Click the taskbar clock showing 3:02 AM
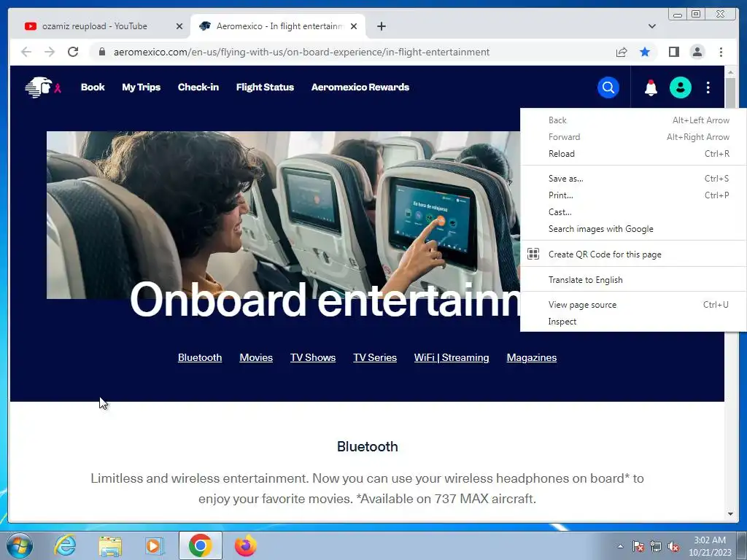Viewport: 747px width, 560px height. pos(710,546)
